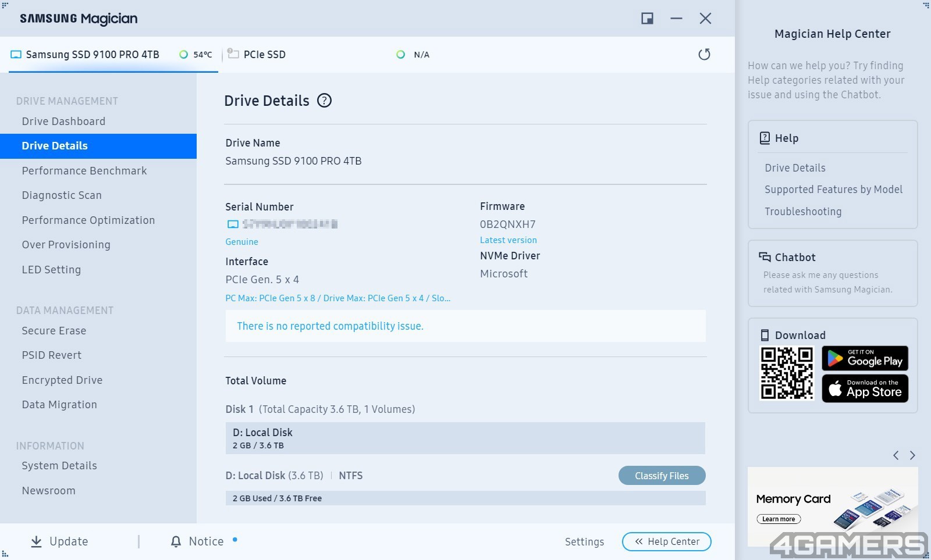Open Performance Optimization
Screen dimensions: 931x560
click(x=88, y=220)
